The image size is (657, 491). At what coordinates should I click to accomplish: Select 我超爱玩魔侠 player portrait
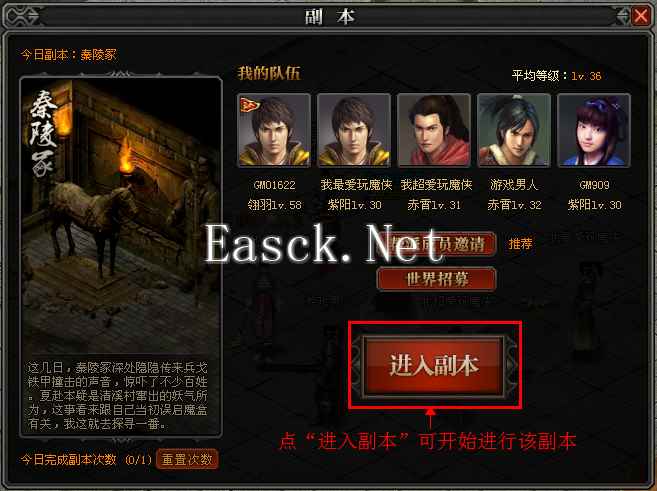tap(434, 130)
